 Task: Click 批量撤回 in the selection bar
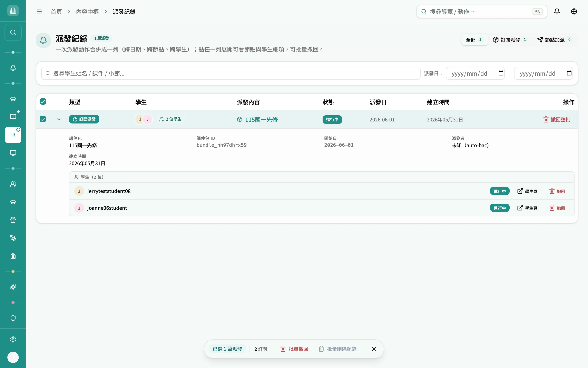(294, 349)
